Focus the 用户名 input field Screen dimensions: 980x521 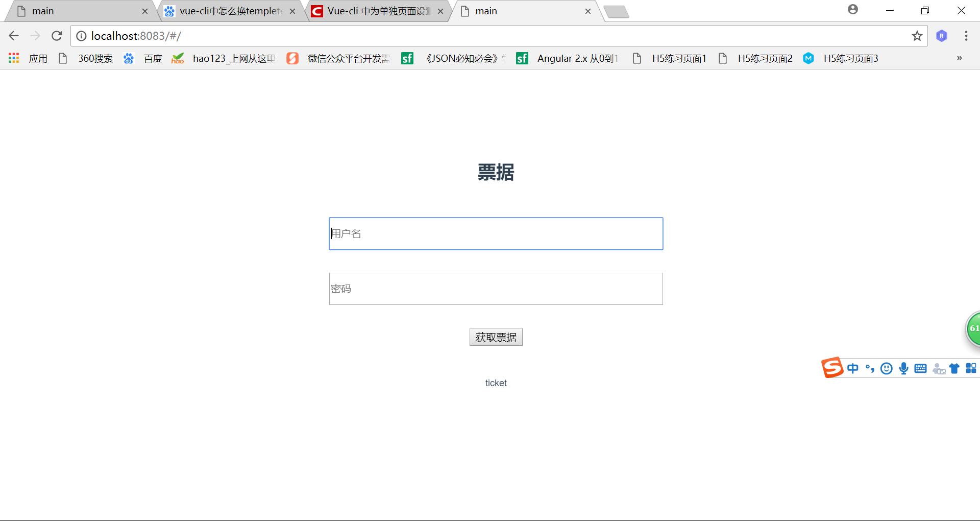tap(496, 234)
